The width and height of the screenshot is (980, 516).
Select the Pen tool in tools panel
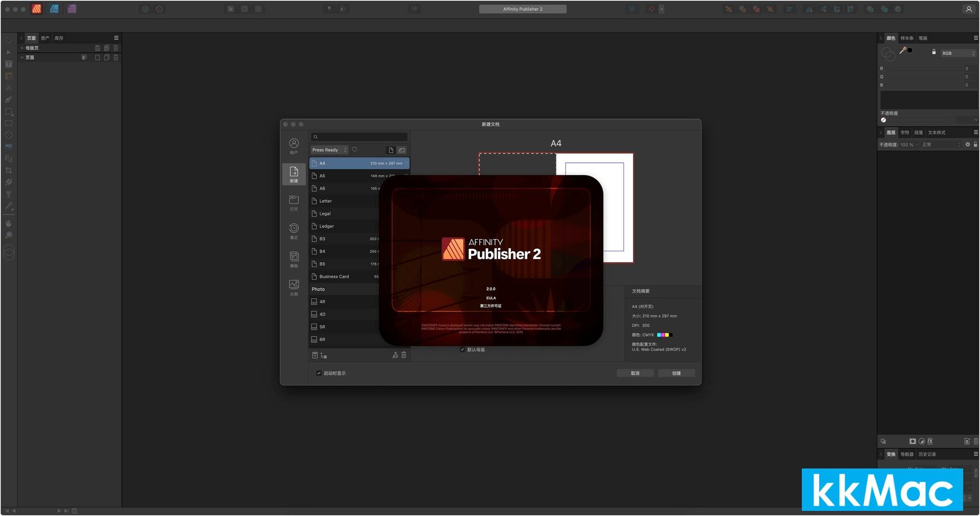(9, 100)
